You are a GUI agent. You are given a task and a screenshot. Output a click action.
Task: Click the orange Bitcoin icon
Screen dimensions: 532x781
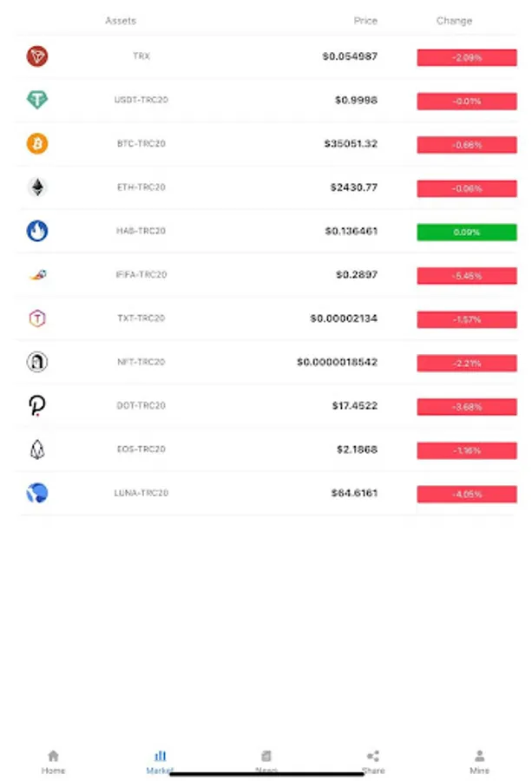pyautogui.click(x=37, y=144)
